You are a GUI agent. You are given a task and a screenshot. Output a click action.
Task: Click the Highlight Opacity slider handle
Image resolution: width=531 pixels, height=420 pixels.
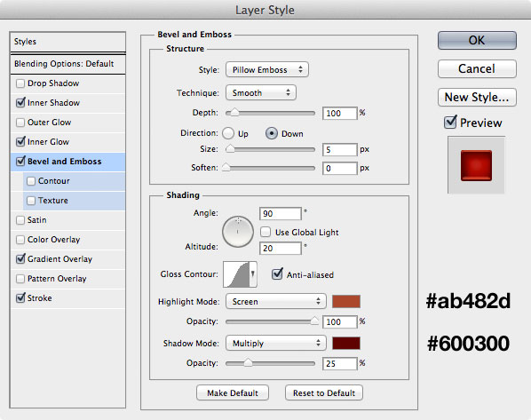(x=314, y=321)
